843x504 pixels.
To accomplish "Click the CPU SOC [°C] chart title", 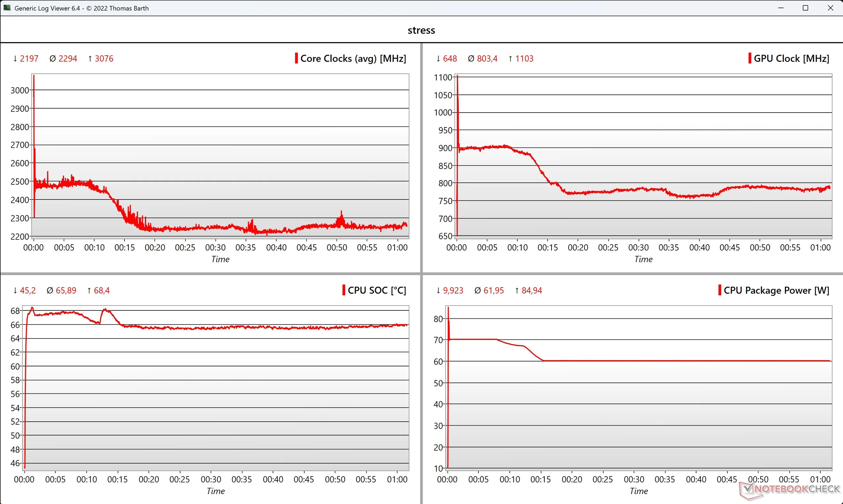I will pos(377,290).
